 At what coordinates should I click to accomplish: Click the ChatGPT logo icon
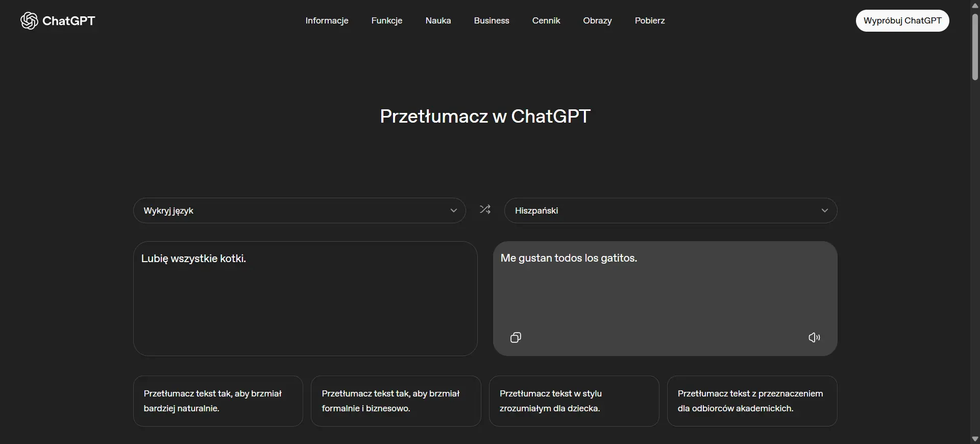(x=29, y=20)
